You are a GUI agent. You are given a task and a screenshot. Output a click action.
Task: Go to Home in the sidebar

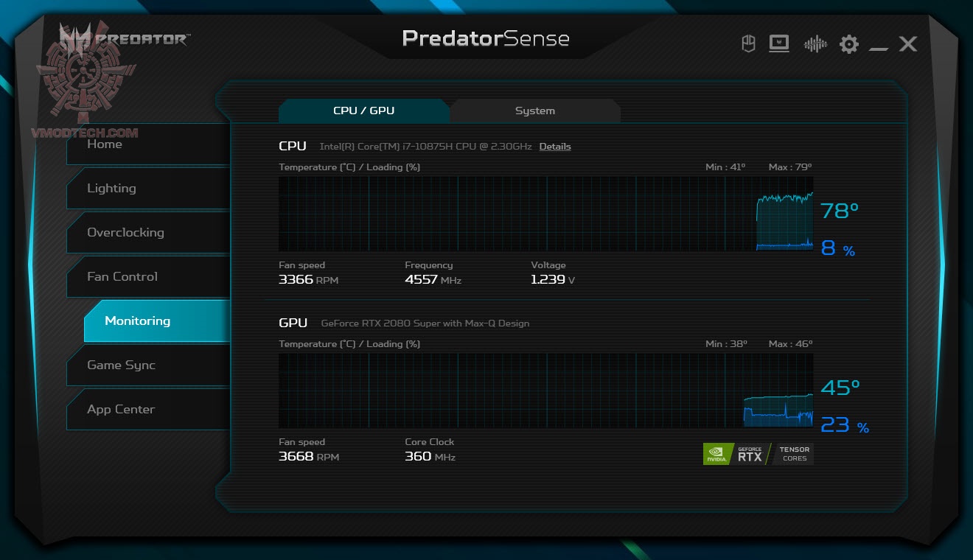coord(148,144)
